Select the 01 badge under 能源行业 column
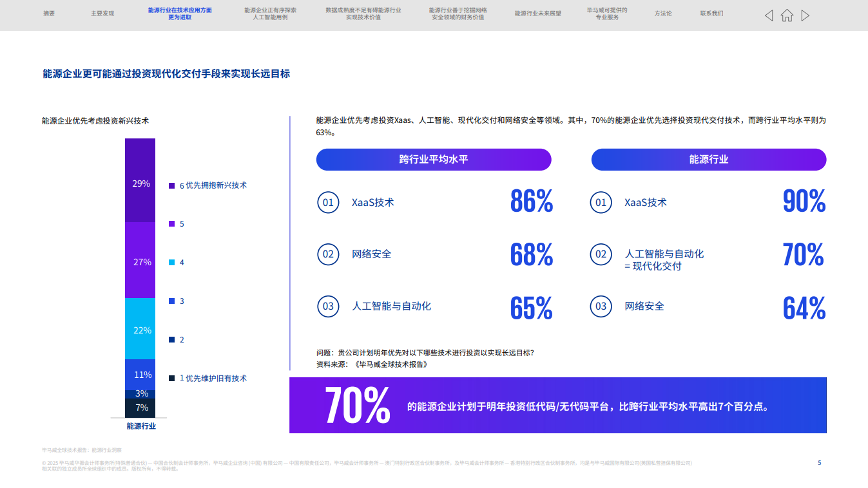The image size is (868, 488). click(601, 202)
